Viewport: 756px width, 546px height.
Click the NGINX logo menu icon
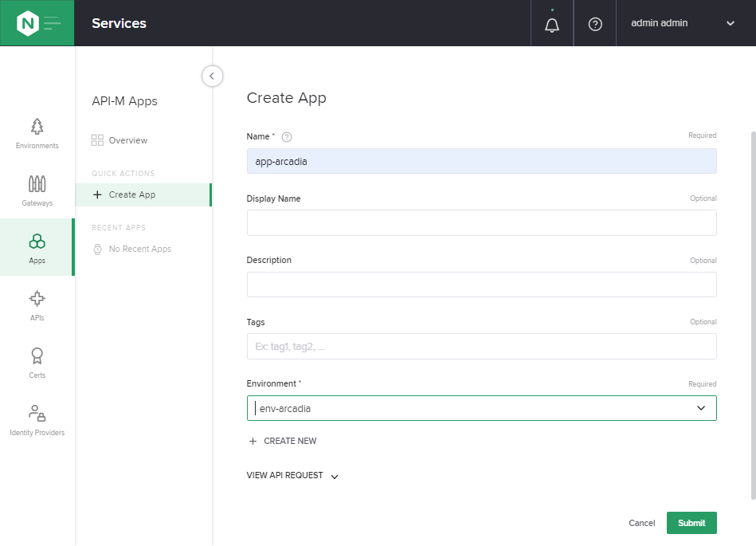(37, 22)
